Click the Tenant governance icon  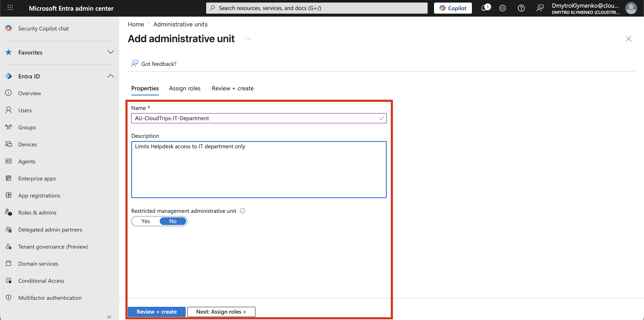pos(9,246)
